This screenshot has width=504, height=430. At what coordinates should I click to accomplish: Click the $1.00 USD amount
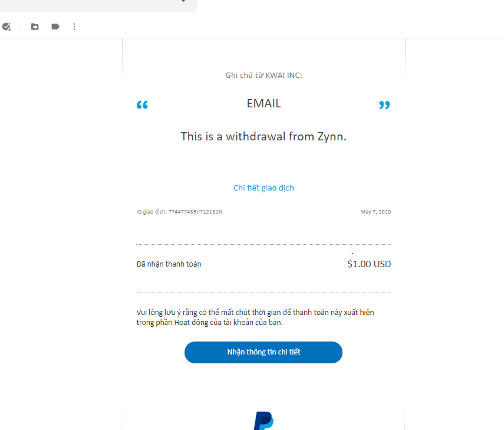coord(368,264)
